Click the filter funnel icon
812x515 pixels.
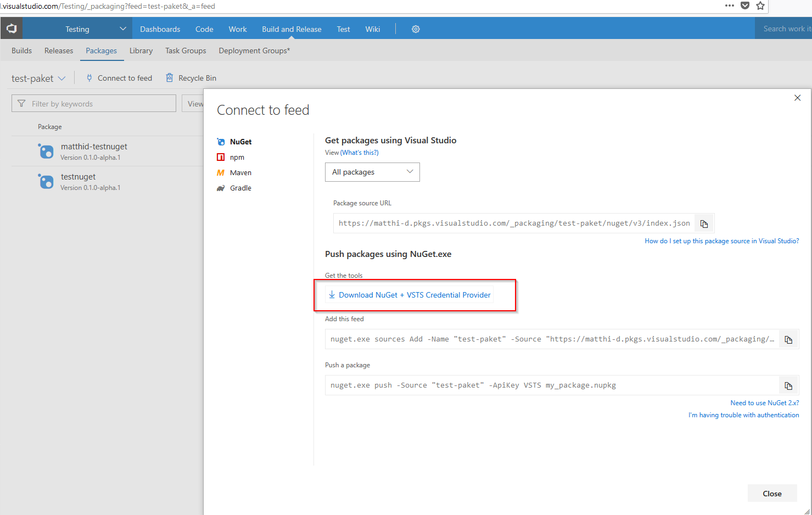[21, 103]
